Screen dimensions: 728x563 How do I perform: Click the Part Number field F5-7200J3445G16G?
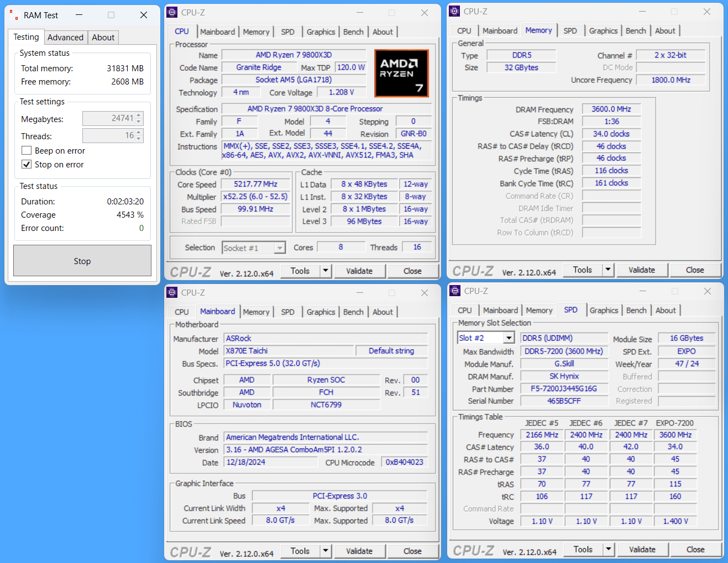click(564, 388)
